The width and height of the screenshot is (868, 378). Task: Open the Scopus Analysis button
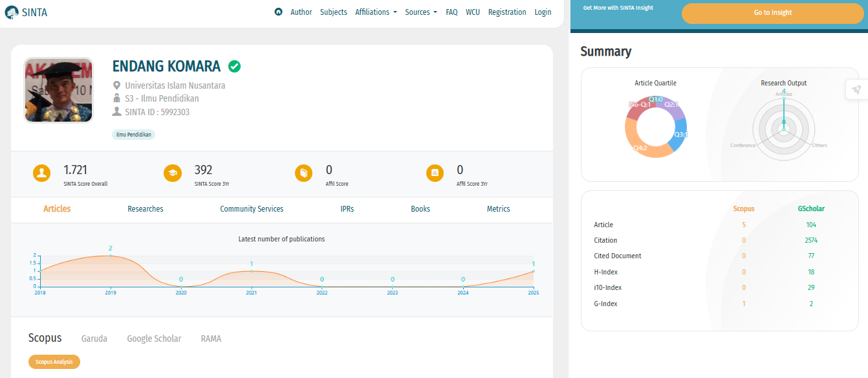point(54,362)
